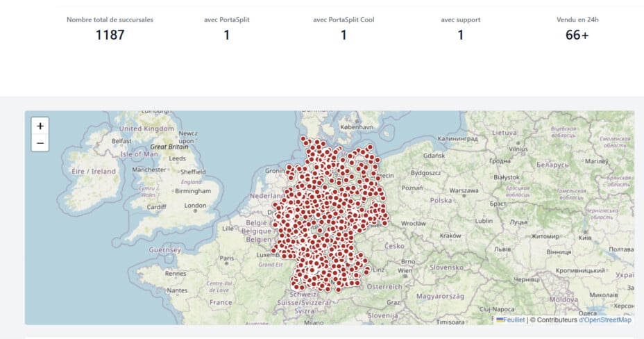Click Birmingham on the map
Image resolution: width=644 pixels, height=339 pixels.
pos(193,190)
